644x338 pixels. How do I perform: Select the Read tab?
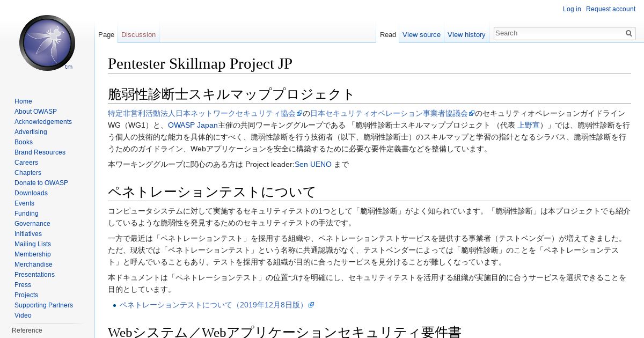click(388, 34)
